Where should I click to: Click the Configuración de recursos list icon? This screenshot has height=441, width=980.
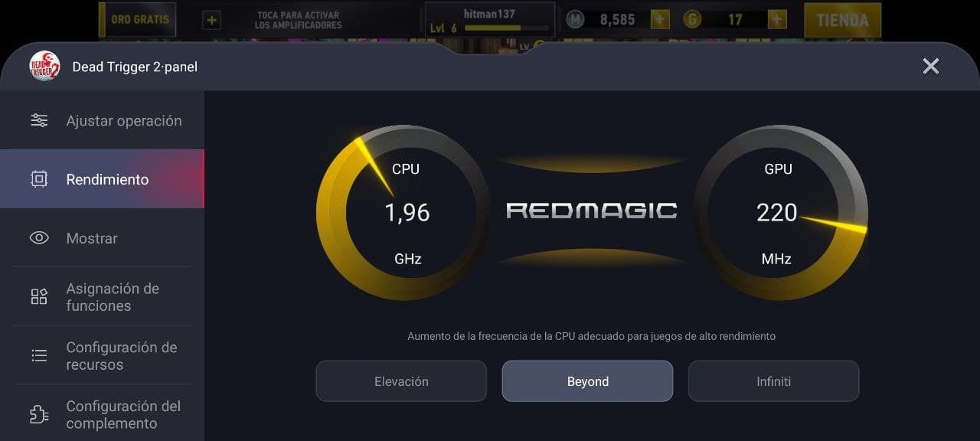point(39,355)
